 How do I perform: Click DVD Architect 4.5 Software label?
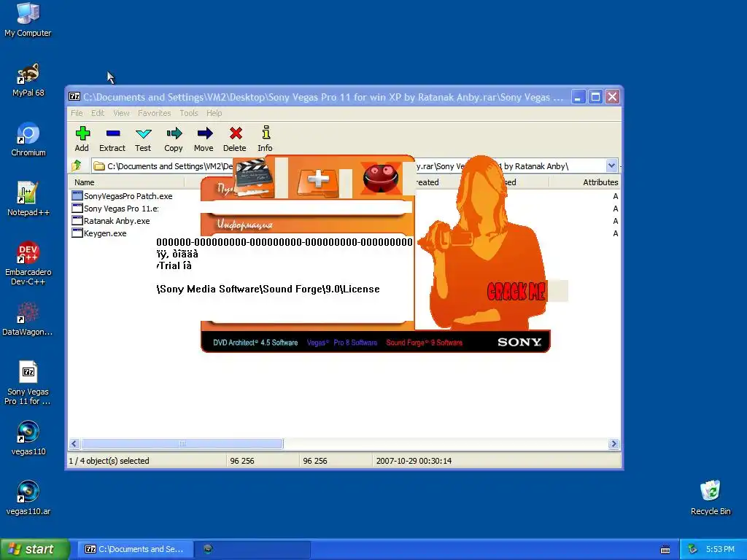(255, 343)
